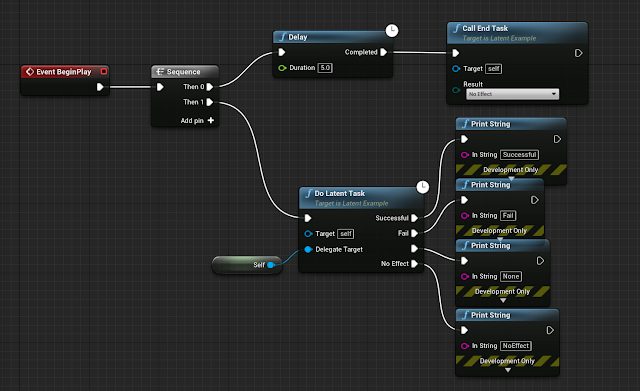
Task: Click the green Duration pin on Delay
Action: 282,68
